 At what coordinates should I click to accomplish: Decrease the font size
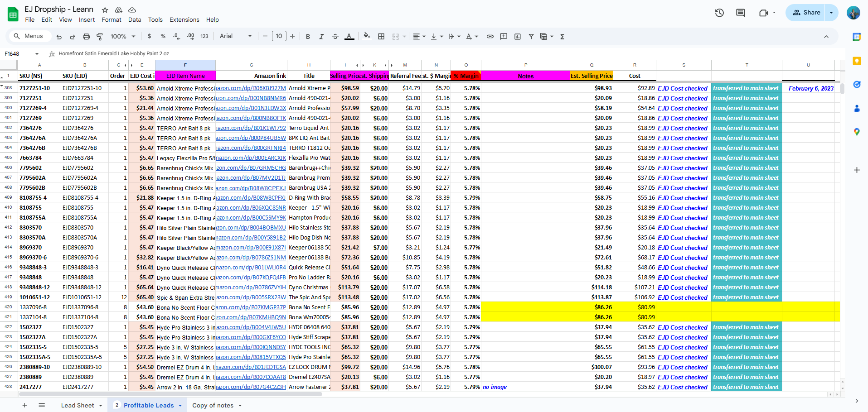click(x=265, y=36)
